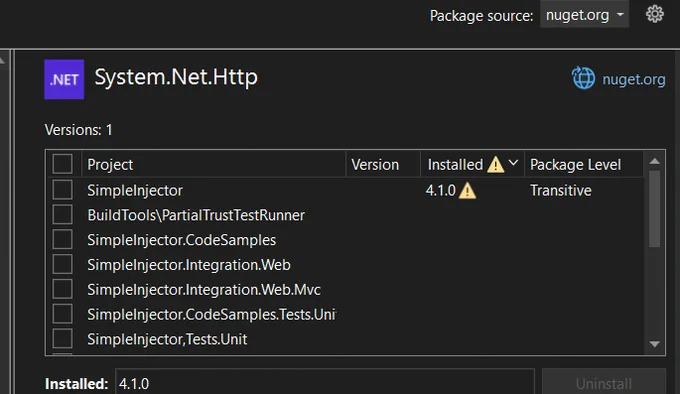Check the SimpleInjector.Integration.Web.Mvc checkbox
Viewport: 680px width, 394px height.
(x=62, y=289)
